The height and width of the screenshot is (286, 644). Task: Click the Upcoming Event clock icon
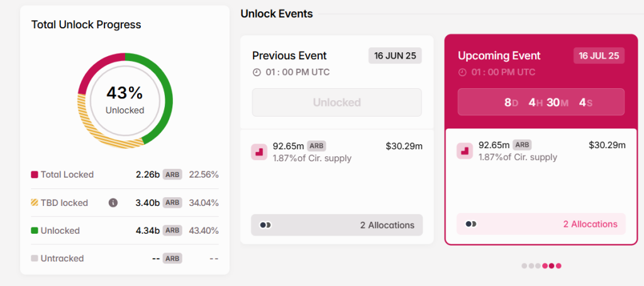462,72
